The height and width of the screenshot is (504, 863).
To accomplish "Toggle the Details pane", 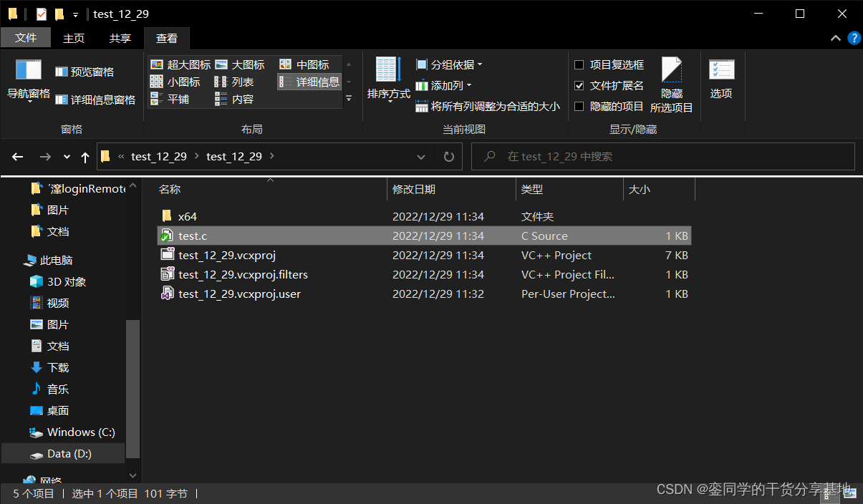I will [x=95, y=100].
